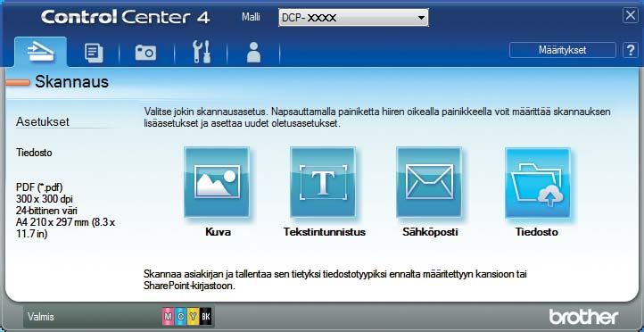This screenshot has width=644, height=332.
Task: Click the Tiedosto entry in settings panel
Action: click(34, 153)
